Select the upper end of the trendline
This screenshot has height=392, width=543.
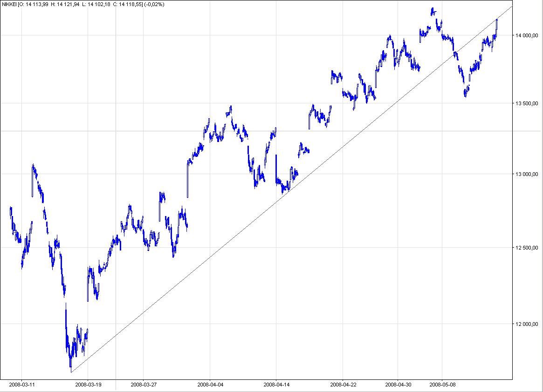[x=512, y=6]
